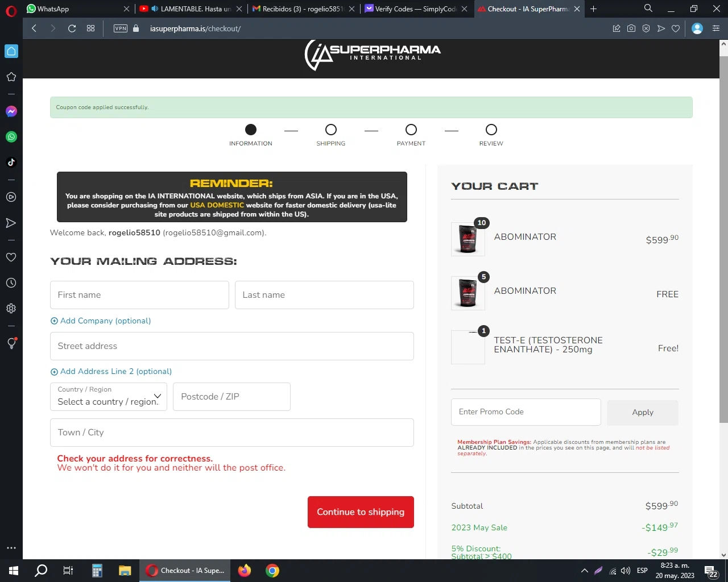This screenshot has height=582, width=728.
Task: Open History clock in sidebar
Action: (11, 283)
